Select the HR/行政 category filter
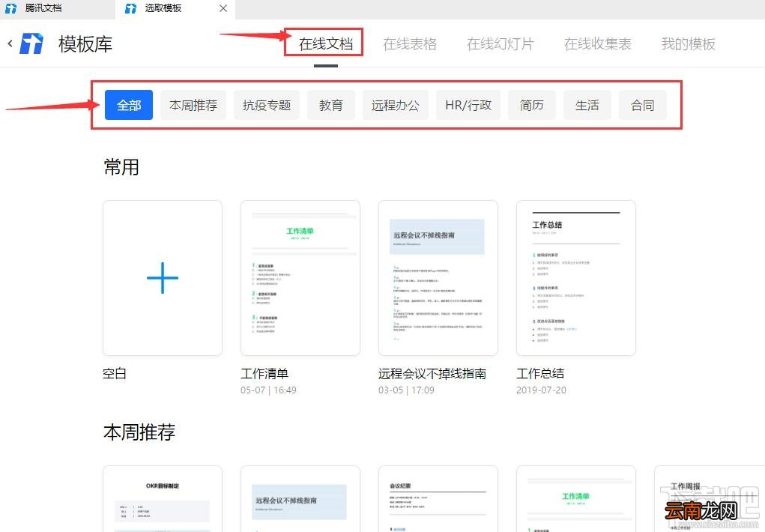 click(468, 105)
